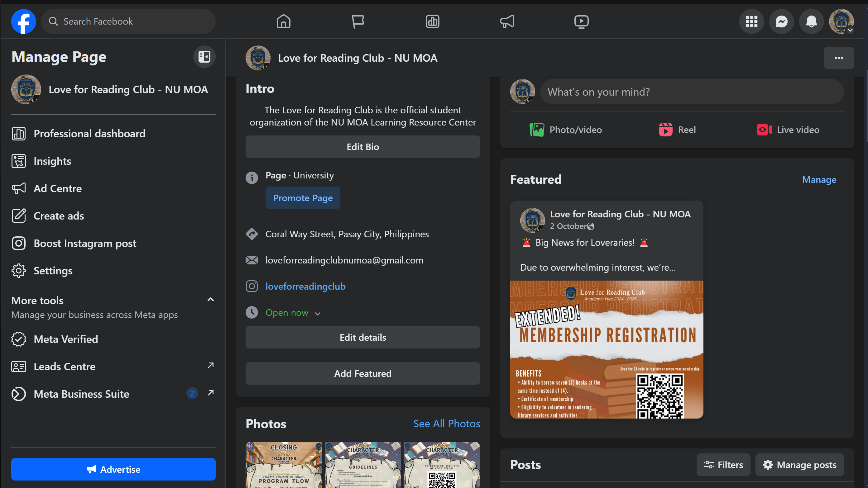Go to Home via top navigation
This screenshot has height=488, width=868.
click(x=283, y=21)
